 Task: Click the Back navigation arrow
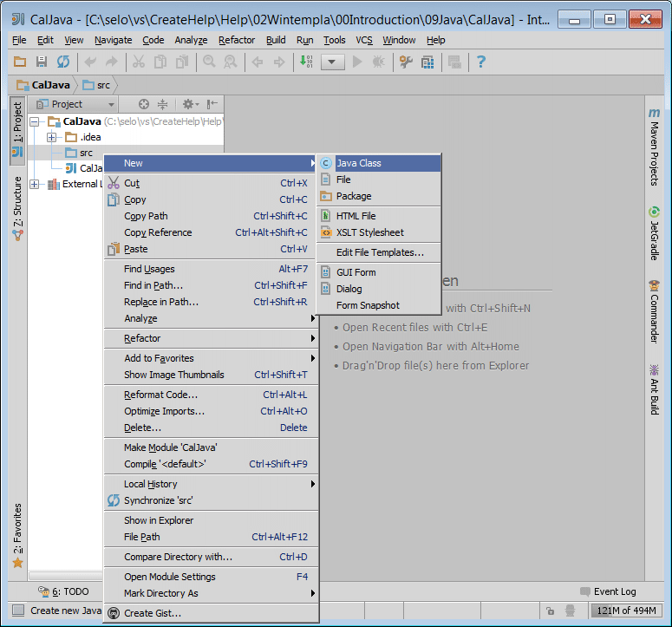point(258,62)
